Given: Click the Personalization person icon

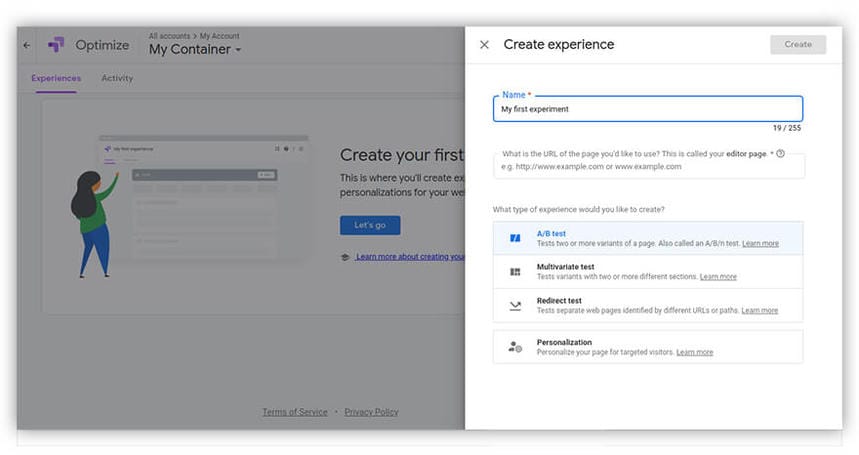Looking at the screenshot, I should 515,347.
